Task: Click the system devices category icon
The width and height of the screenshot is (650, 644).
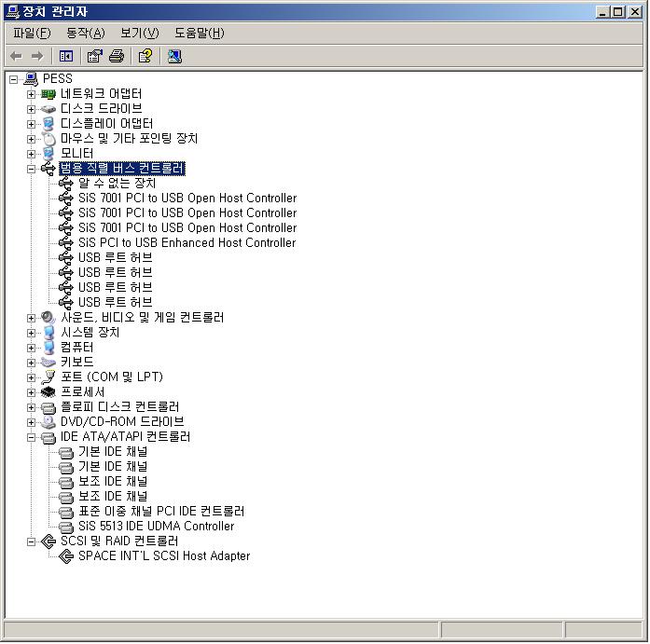Action: pos(48,333)
